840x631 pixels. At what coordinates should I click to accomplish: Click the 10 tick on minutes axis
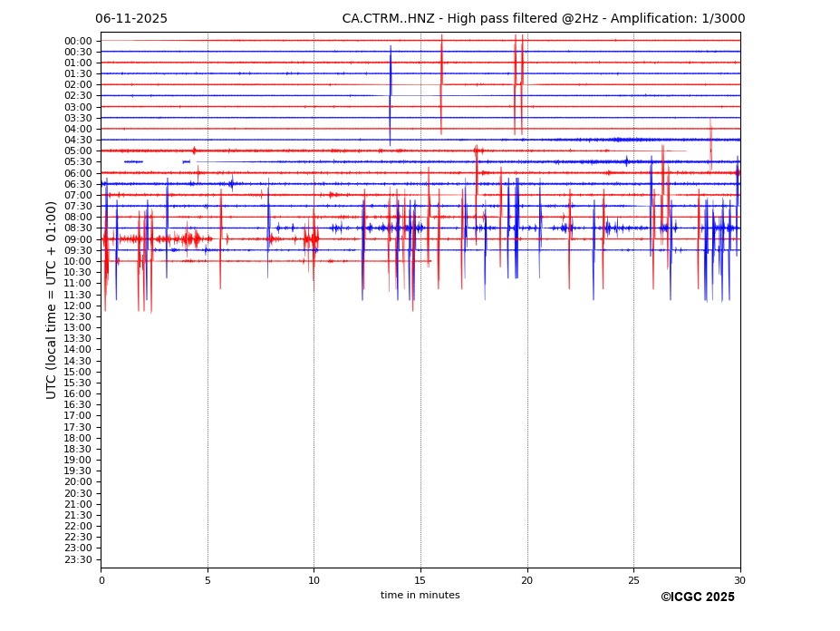[314, 580]
